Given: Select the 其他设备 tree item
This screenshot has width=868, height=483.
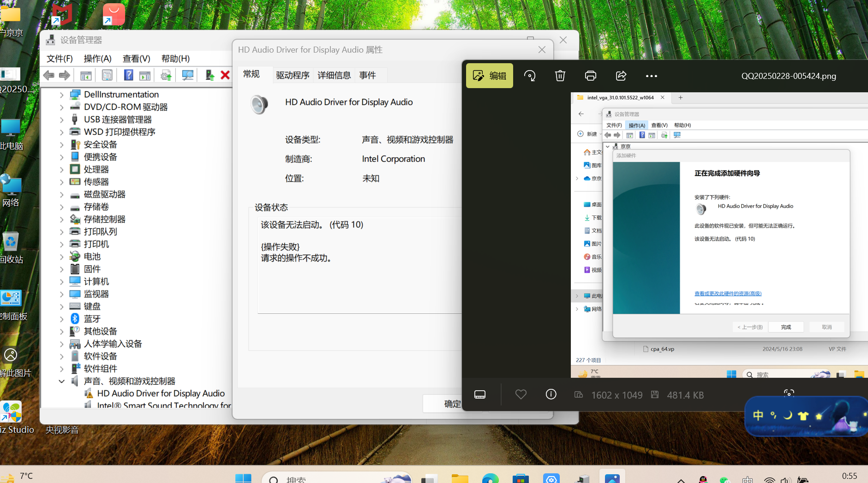Looking at the screenshot, I should pos(100,331).
